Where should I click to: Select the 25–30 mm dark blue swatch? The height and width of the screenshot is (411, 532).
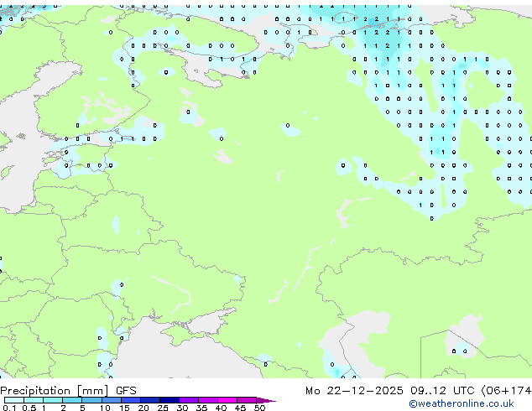click(x=170, y=400)
